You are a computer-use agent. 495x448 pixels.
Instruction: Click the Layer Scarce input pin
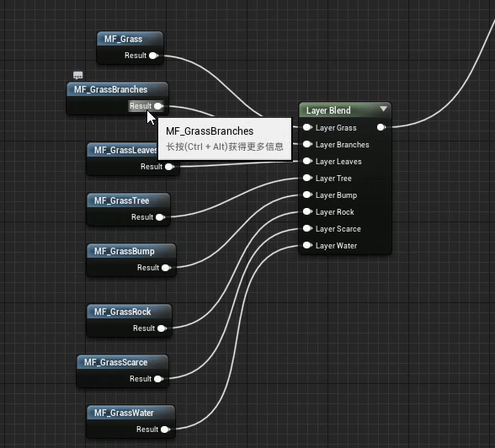[307, 228]
